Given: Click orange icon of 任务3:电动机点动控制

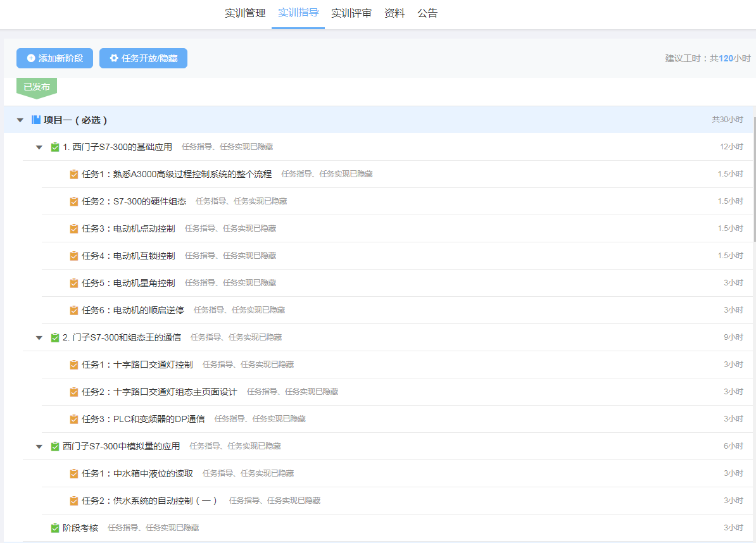Looking at the screenshot, I should point(74,228).
